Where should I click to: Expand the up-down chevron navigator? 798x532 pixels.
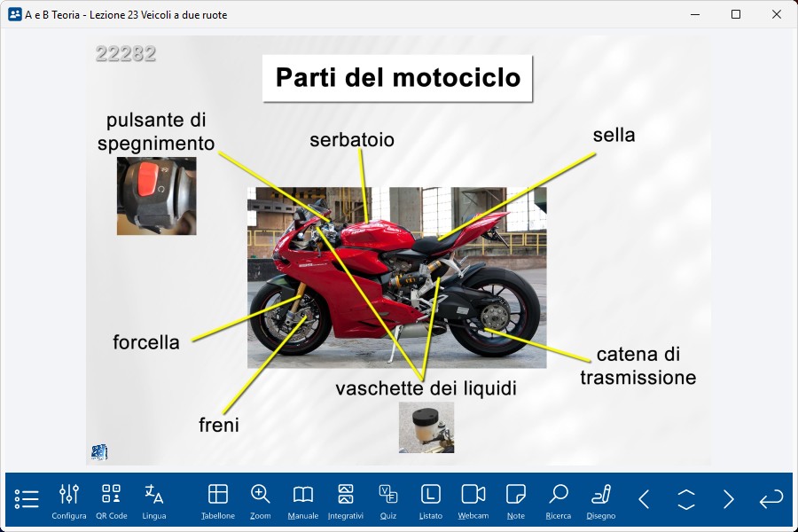pyautogui.click(x=686, y=499)
